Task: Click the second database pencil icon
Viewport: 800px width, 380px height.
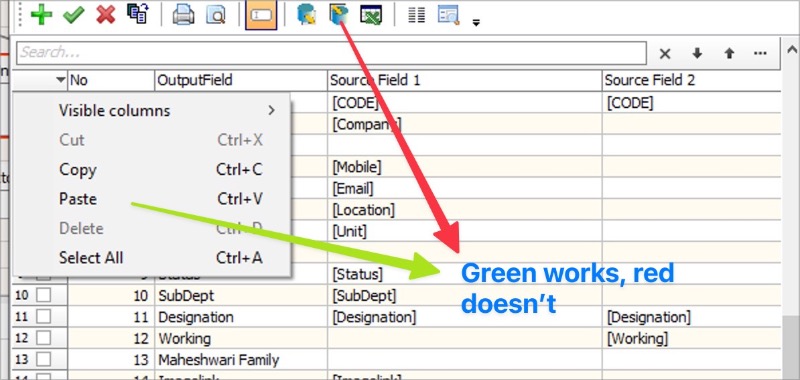Action: click(338, 15)
